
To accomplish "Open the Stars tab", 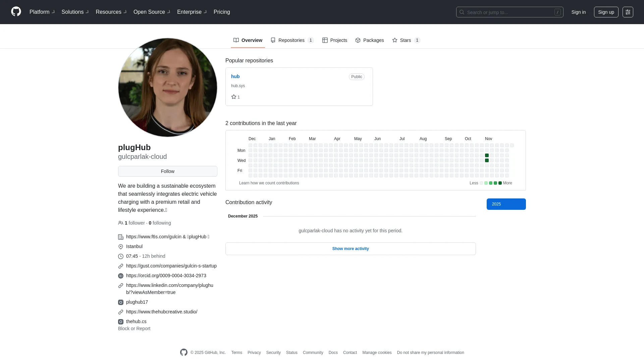I will pos(406,40).
